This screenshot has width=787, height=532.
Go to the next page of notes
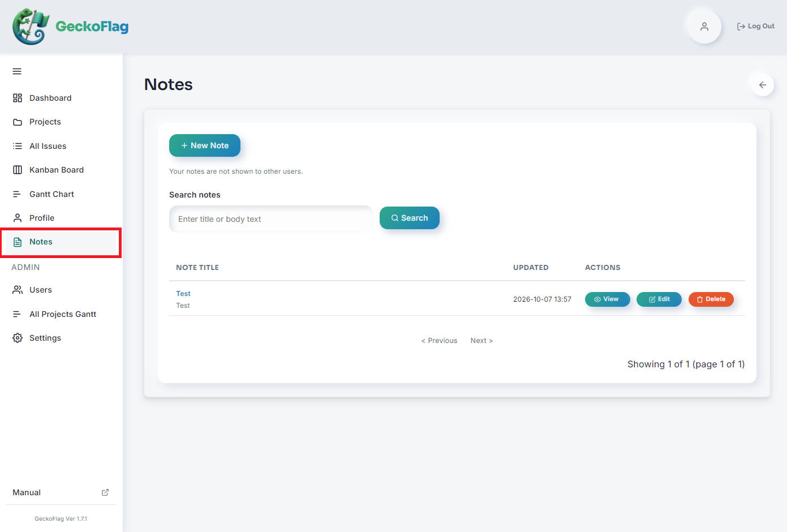click(482, 341)
